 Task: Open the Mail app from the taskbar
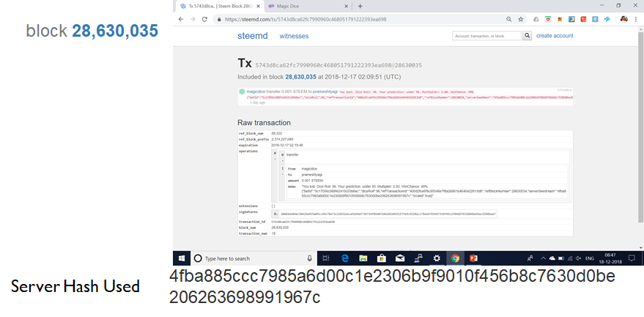(400, 258)
